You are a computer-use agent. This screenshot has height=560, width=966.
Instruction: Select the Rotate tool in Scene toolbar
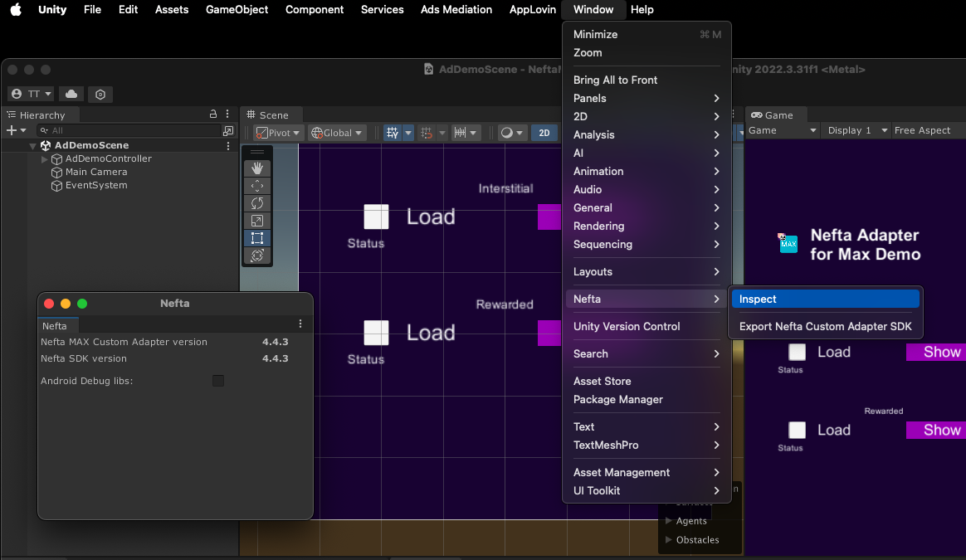pyautogui.click(x=257, y=202)
